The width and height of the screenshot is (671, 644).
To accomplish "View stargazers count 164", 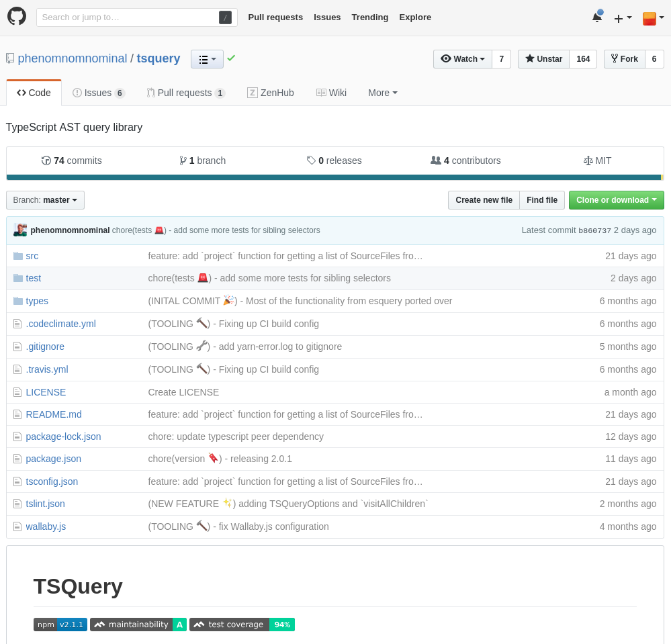I will click(583, 59).
